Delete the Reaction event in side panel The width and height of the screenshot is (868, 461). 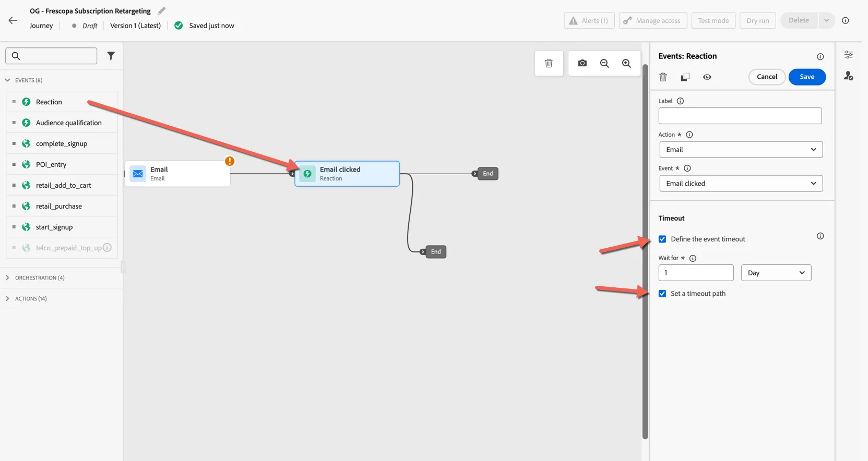click(x=663, y=77)
